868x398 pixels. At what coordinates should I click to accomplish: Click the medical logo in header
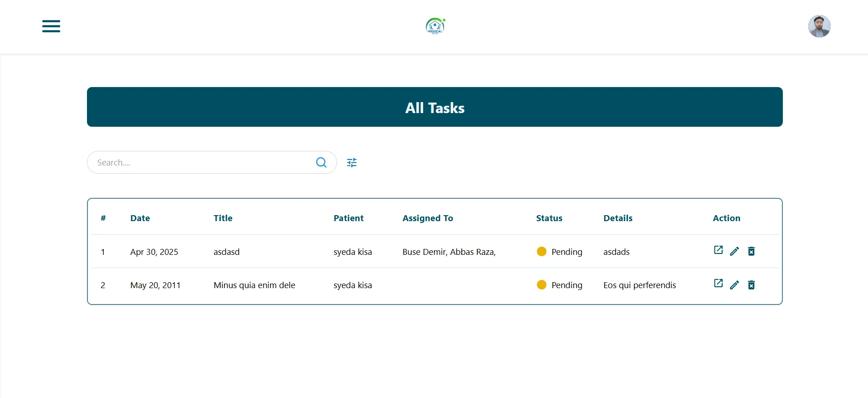(435, 26)
